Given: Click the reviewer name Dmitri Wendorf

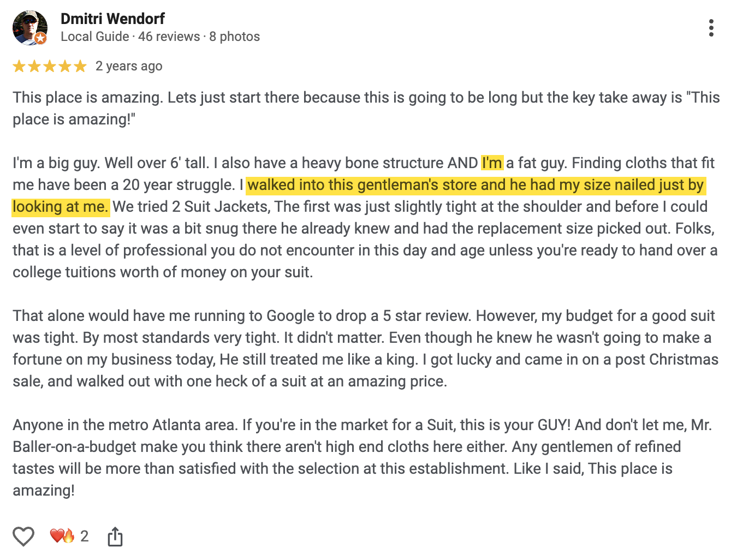Looking at the screenshot, I should click(112, 19).
